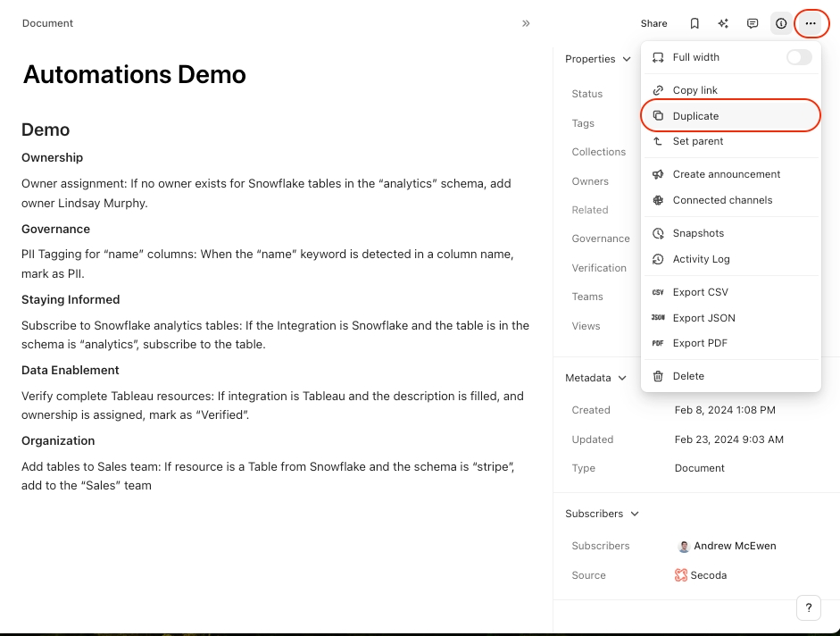Open the AI sparkle assistant icon
Screen dimensions: 840x636
pos(723,24)
